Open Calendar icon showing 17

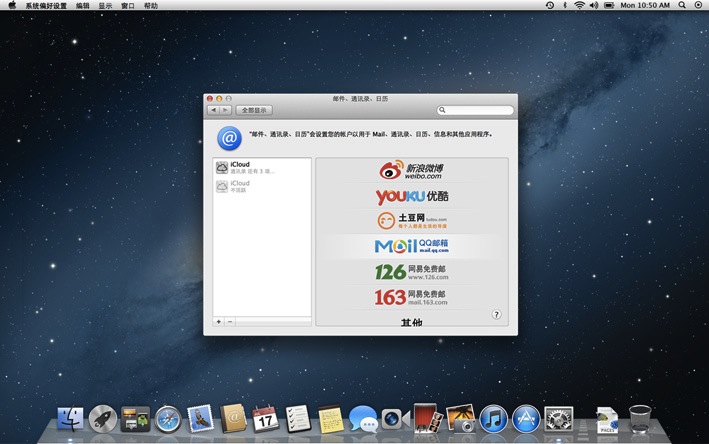tap(265, 419)
